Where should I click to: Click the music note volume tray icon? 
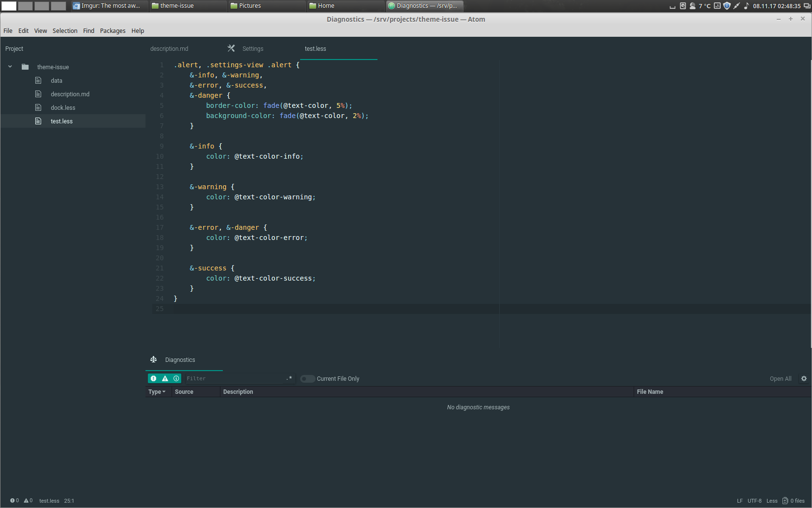(x=746, y=6)
